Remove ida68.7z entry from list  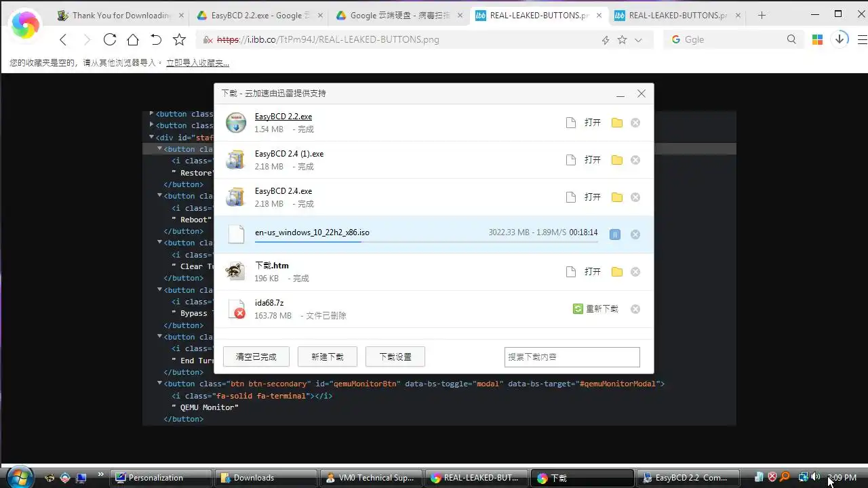point(635,309)
